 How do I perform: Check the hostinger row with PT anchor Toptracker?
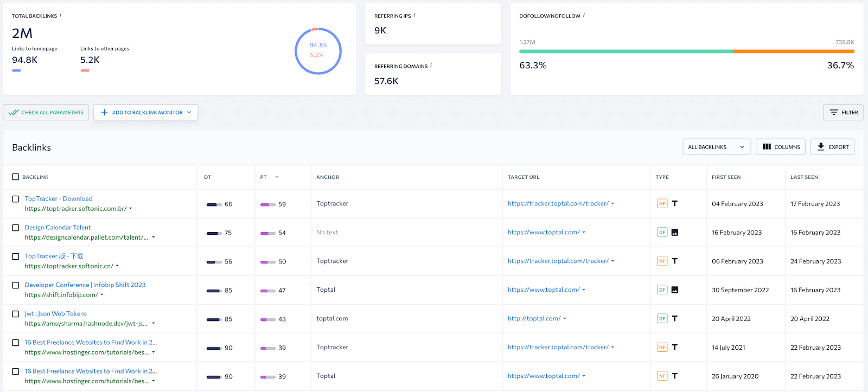(16, 343)
